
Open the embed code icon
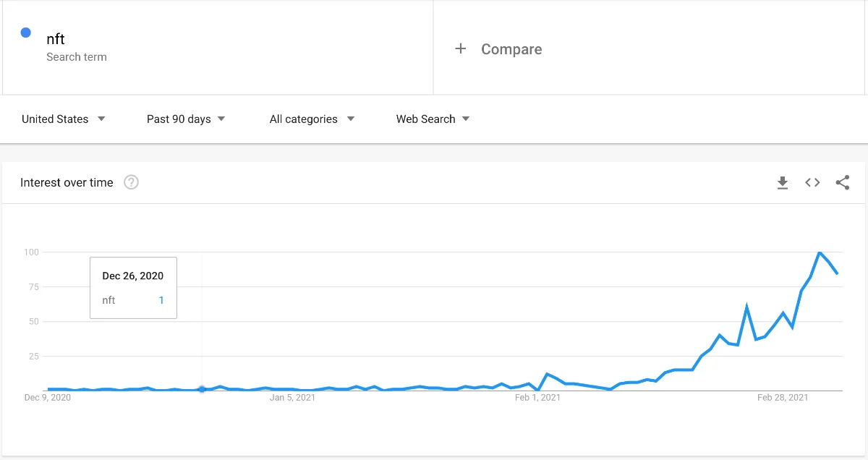pyautogui.click(x=812, y=183)
